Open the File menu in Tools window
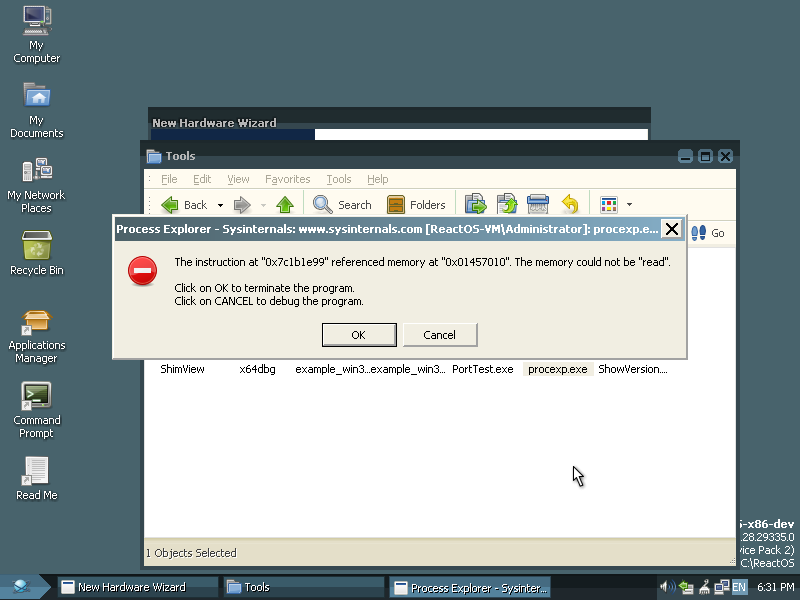Viewport: 800px width, 600px height. click(169, 179)
